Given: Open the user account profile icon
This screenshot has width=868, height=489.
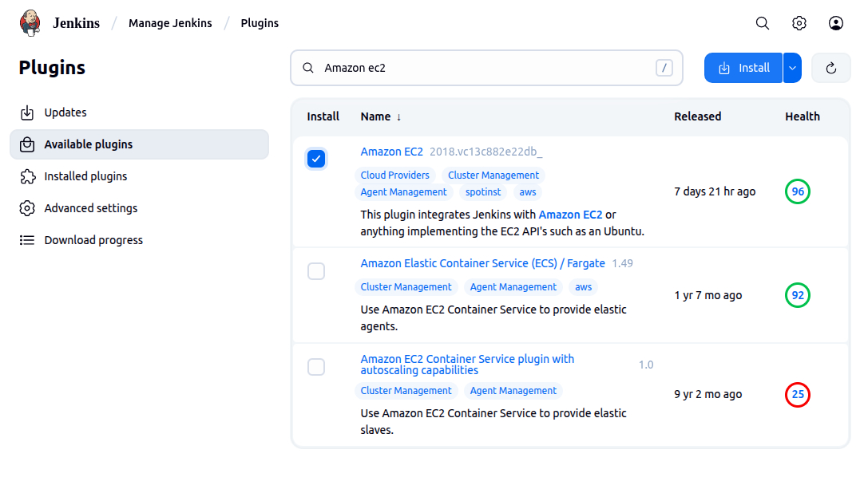Looking at the screenshot, I should point(836,23).
